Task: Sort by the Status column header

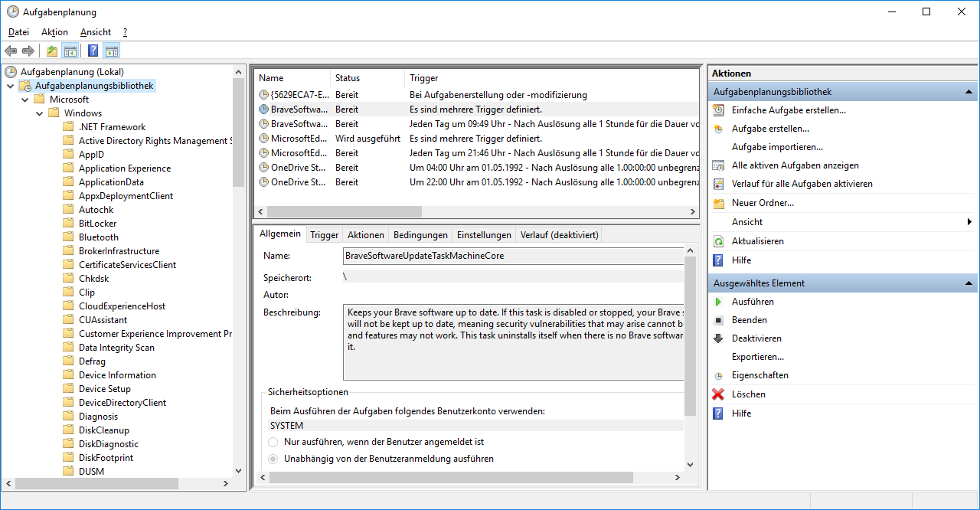Action: (x=367, y=78)
